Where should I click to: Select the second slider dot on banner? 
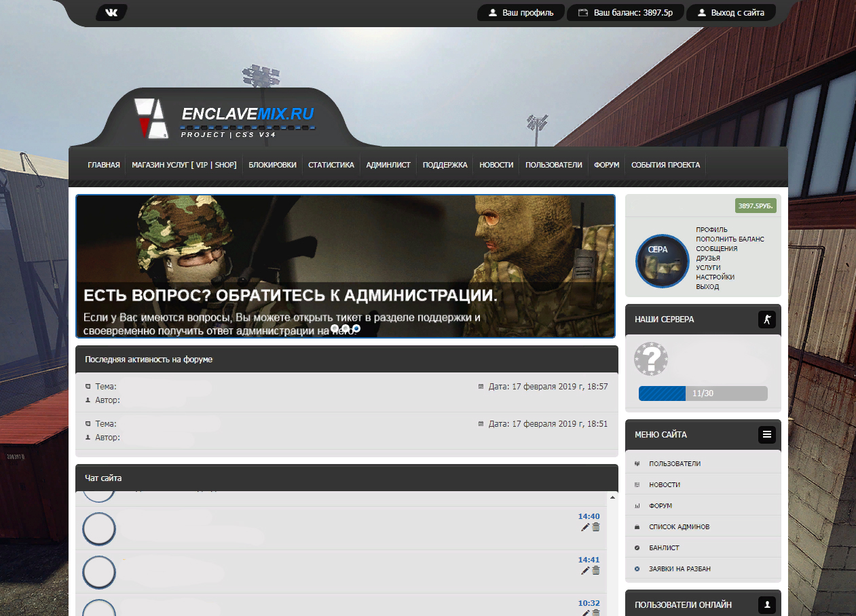tap(346, 328)
